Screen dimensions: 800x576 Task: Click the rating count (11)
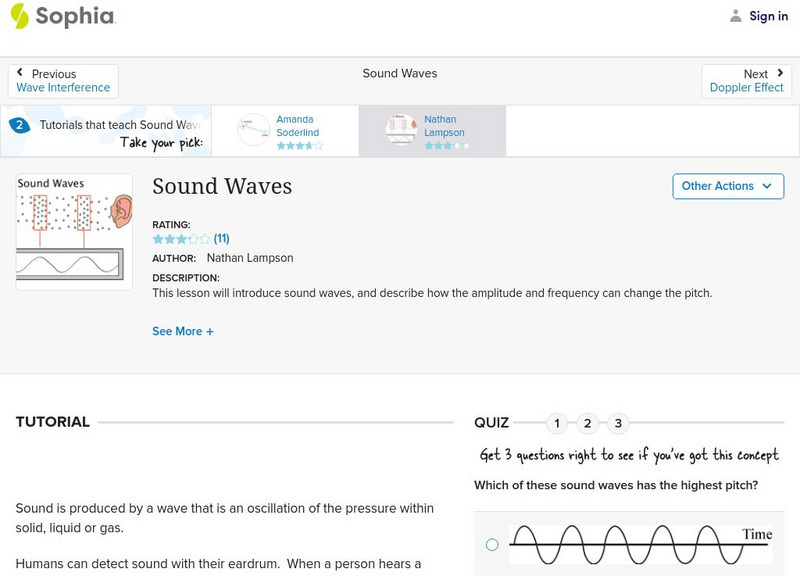222,239
